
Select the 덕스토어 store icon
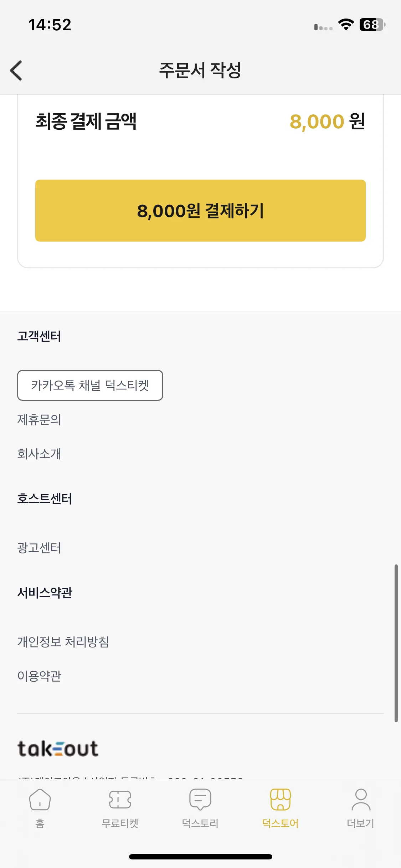(281, 799)
